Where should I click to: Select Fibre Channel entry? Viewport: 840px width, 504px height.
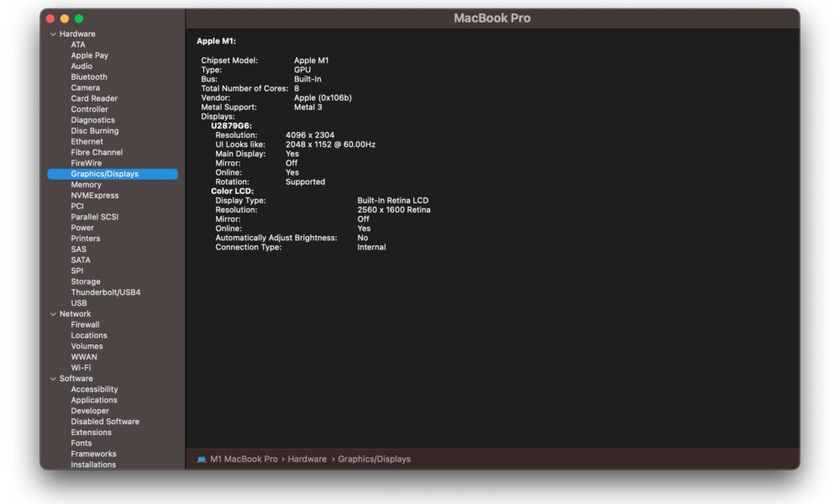[x=97, y=152]
